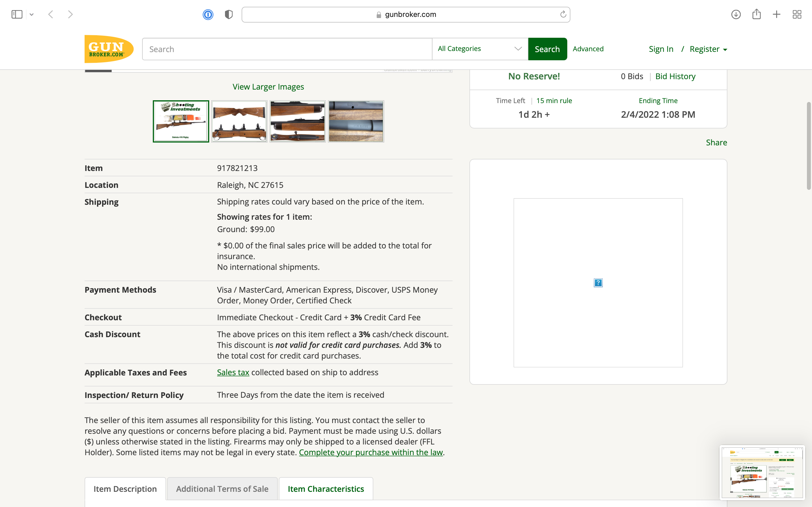Image resolution: width=812 pixels, height=507 pixels.
Task: Click in the site search field
Action: coord(287,49)
